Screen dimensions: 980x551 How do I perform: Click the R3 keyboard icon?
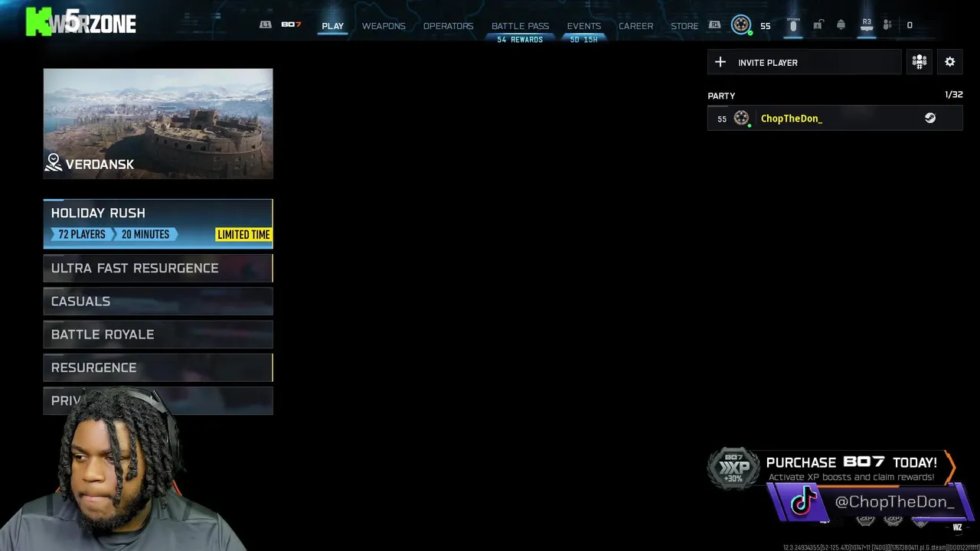pyautogui.click(x=867, y=24)
